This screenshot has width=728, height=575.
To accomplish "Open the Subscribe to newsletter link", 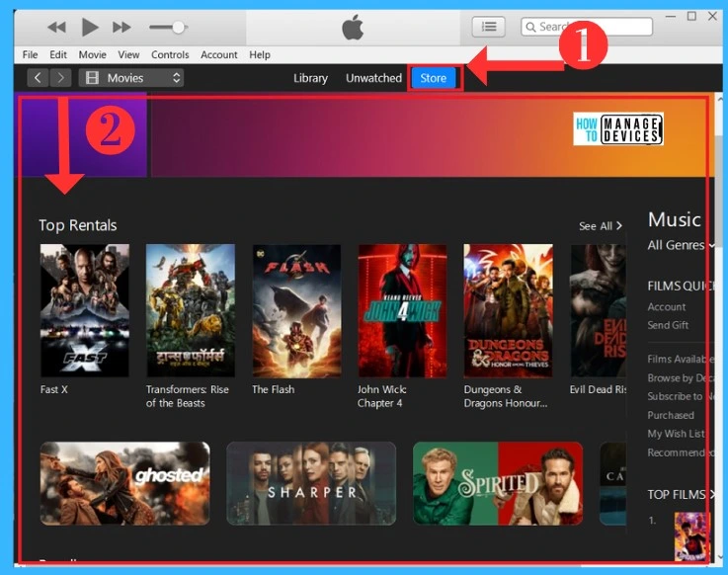I will pos(680,396).
